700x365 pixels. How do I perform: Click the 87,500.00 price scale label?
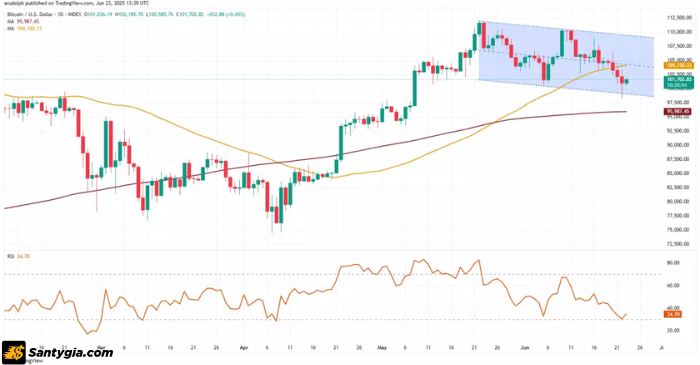[x=679, y=159]
